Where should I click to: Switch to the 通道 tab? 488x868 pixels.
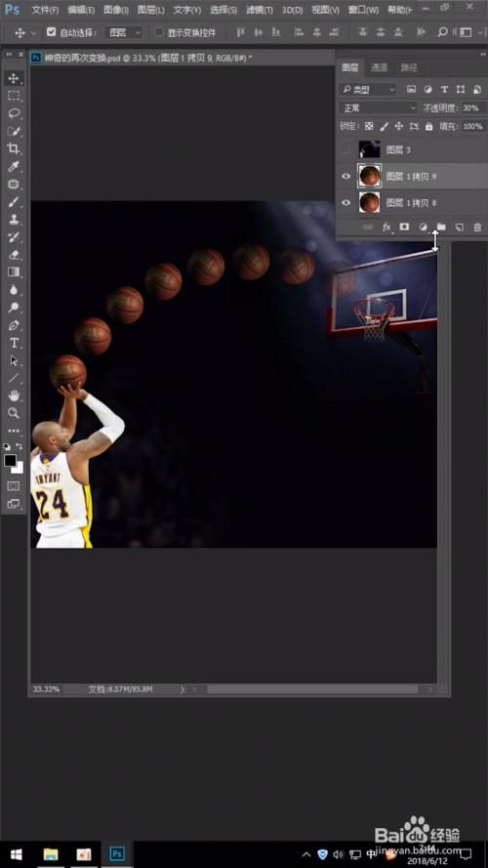pos(380,67)
